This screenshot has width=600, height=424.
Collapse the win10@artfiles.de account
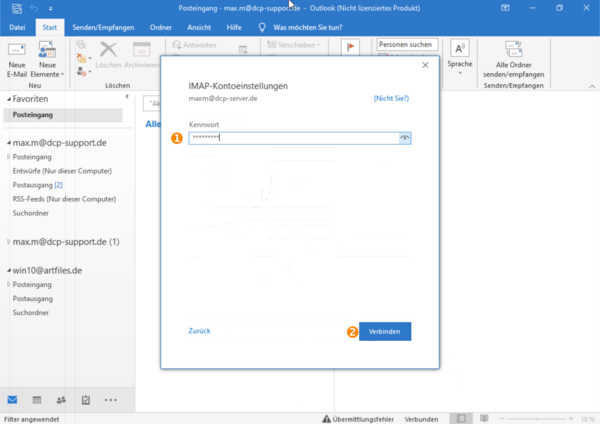pos(9,271)
